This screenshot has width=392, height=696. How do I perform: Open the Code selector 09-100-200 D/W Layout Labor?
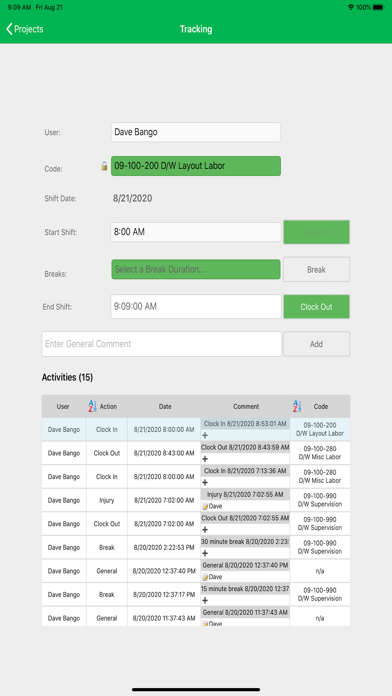click(x=196, y=166)
